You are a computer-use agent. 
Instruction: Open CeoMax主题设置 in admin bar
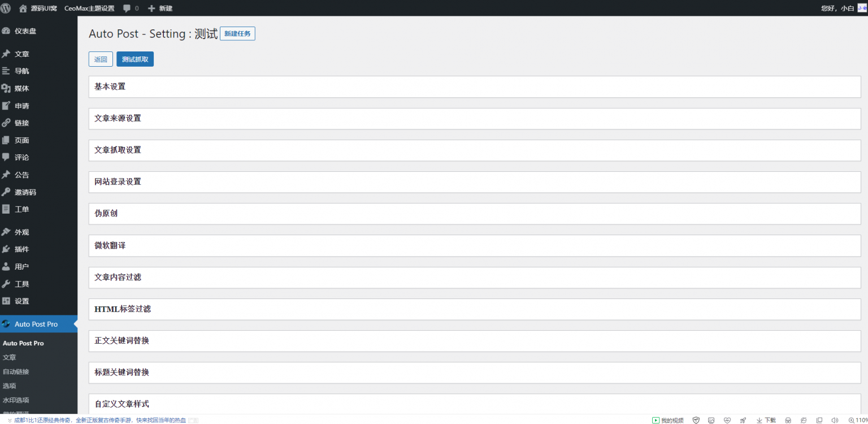(x=89, y=8)
